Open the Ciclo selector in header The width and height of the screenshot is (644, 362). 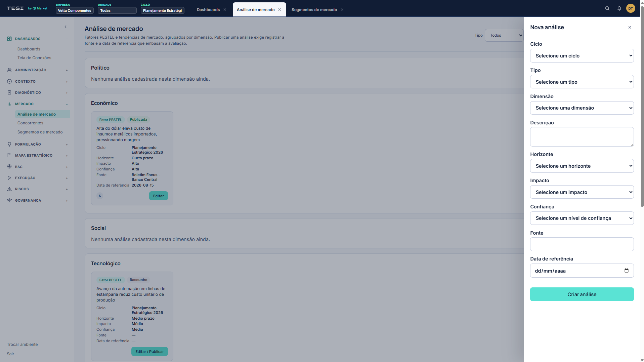pos(163,10)
